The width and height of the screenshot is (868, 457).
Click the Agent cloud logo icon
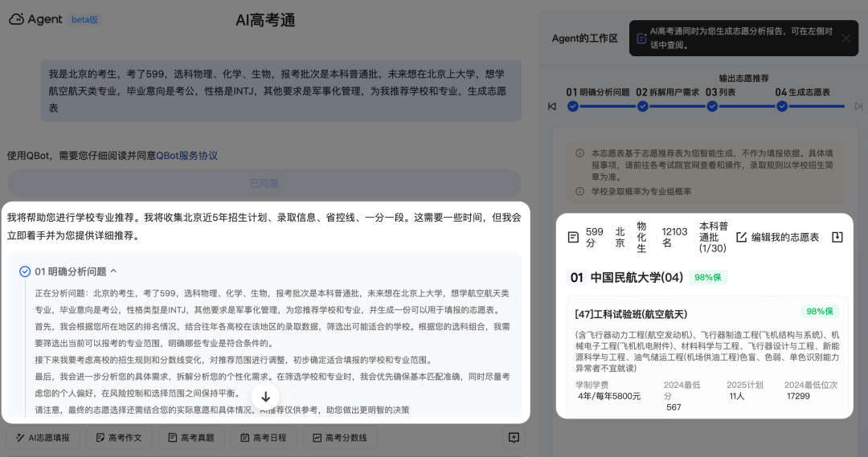click(17, 19)
